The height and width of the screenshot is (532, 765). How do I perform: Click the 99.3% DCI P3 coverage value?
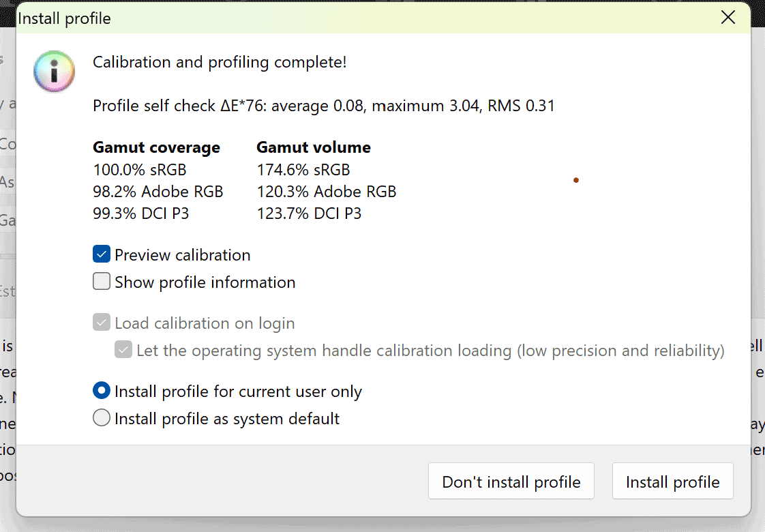(141, 213)
